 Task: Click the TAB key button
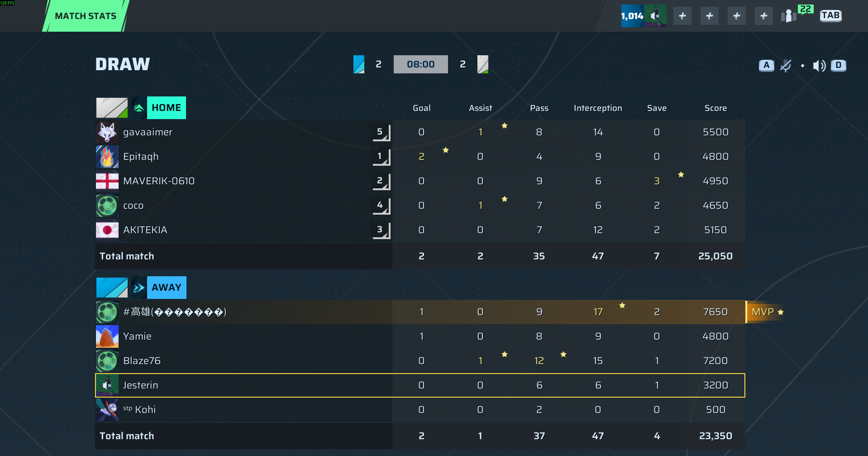[x=830, y=16]
